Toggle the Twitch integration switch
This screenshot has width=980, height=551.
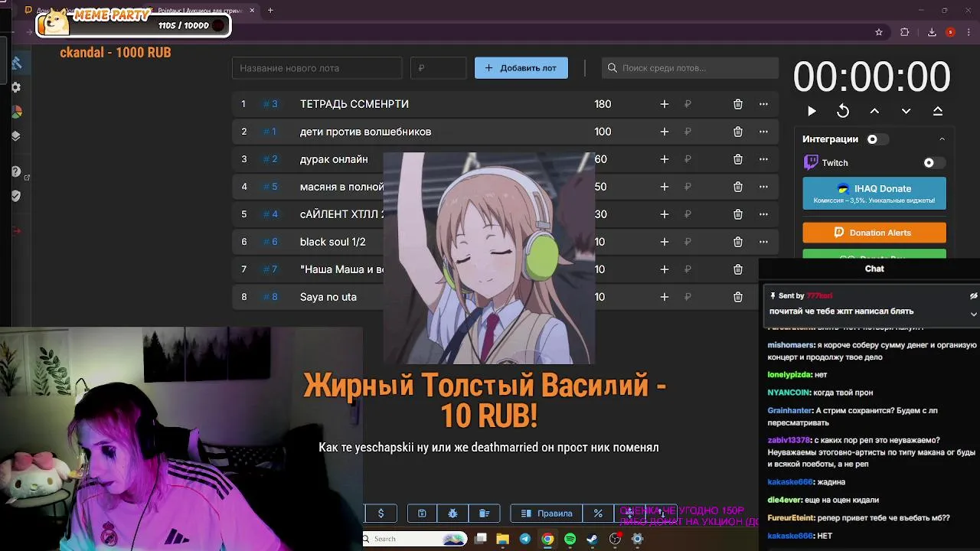point(933,163)
